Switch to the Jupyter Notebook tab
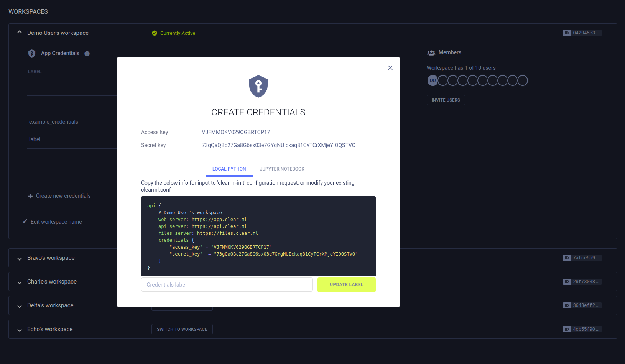 tap(282, 169)
